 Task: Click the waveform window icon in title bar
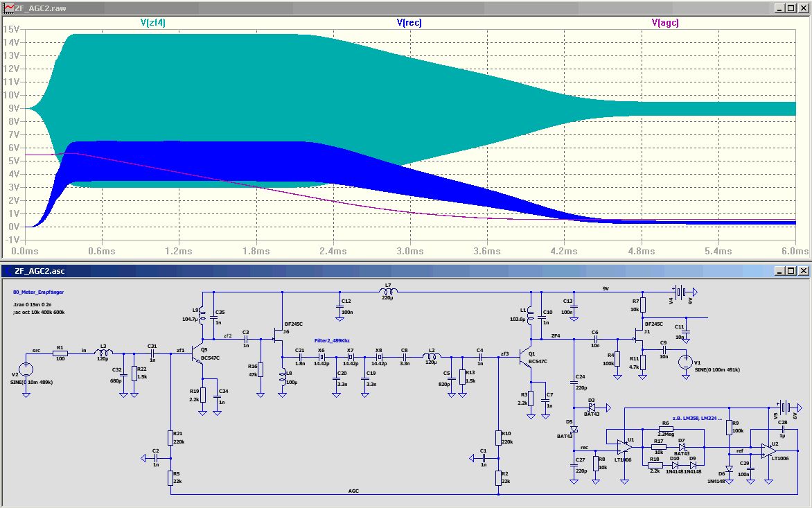[x=8, y=8]
